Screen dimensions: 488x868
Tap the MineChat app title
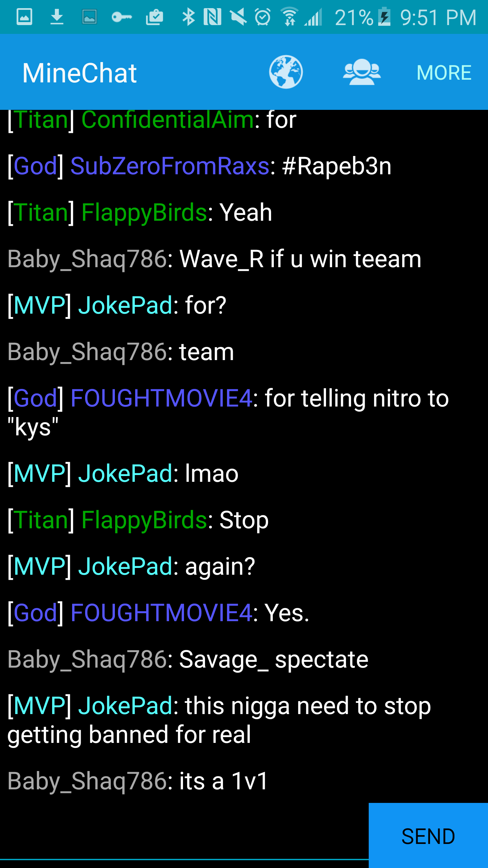[80, 73]
